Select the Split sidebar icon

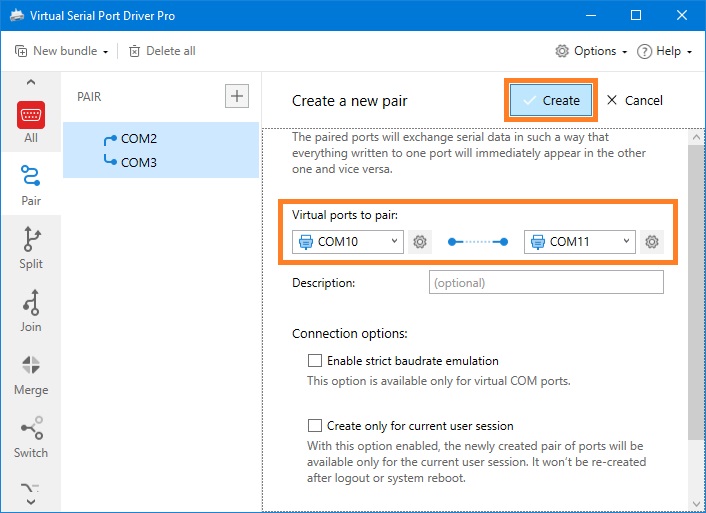[31, 248]
